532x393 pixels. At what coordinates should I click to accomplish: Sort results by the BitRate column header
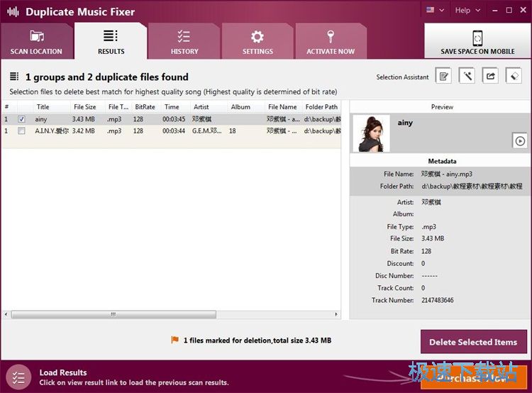pyautogui.click(x=145, y=107)
